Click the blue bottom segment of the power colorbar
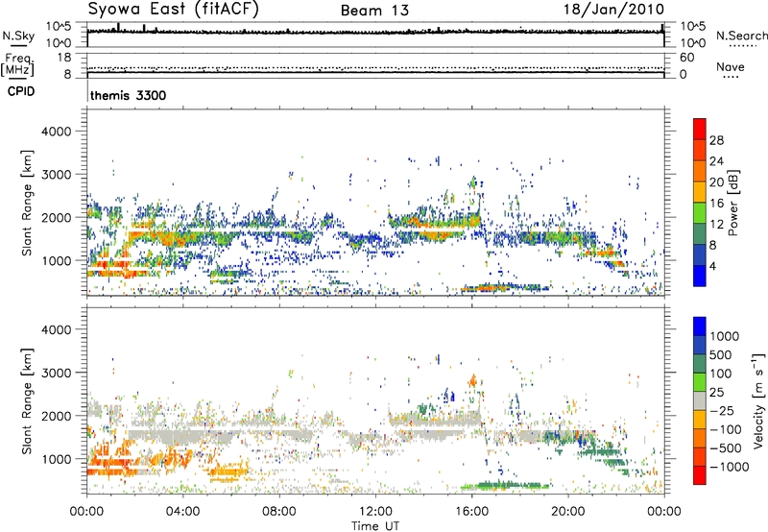Viewport: 768px width, 532px height. click(700, 276)
